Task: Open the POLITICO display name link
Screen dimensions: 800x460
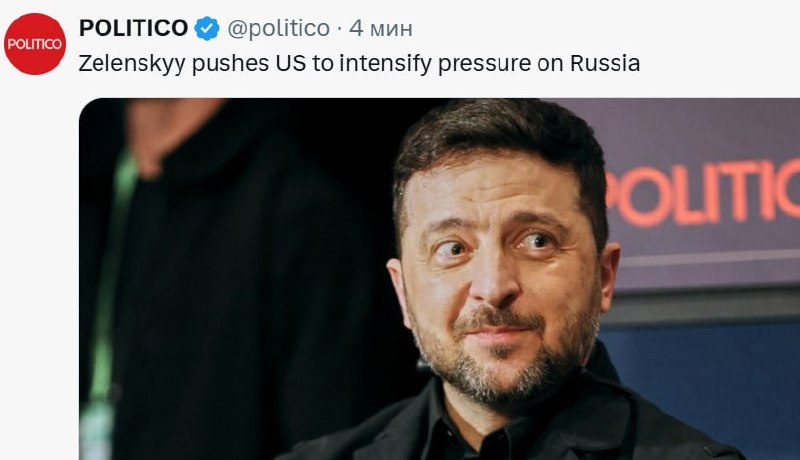Action: [134, 28]
